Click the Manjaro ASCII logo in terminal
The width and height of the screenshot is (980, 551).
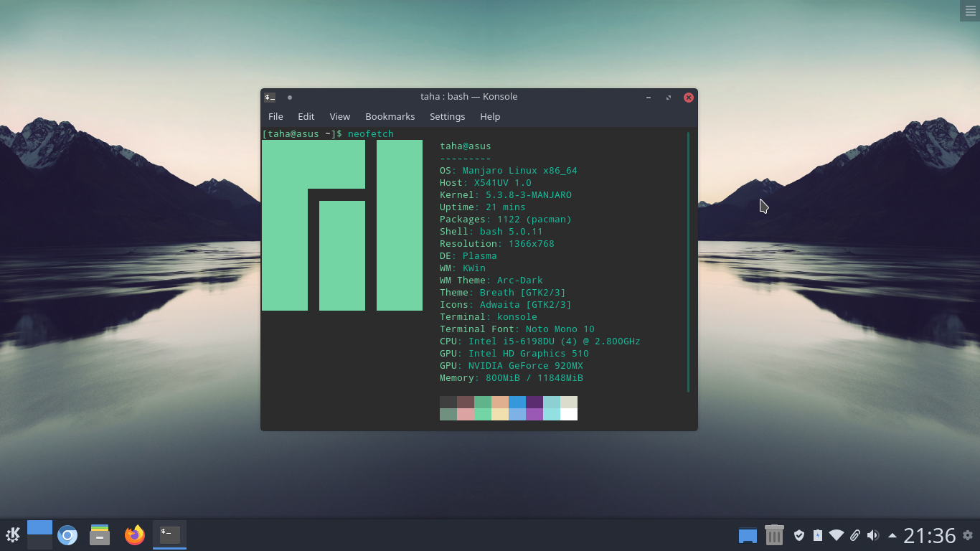point(342,225)
